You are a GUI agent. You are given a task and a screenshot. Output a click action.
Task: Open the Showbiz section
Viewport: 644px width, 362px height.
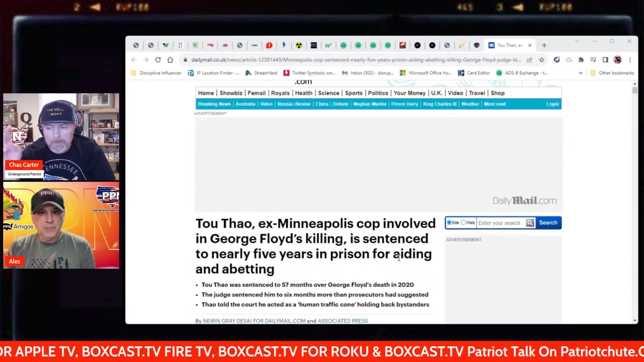tap(231, 93)
